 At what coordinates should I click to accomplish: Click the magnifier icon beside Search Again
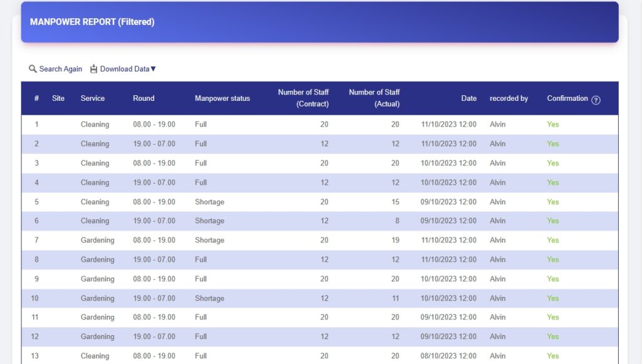(x=33, y=69)
